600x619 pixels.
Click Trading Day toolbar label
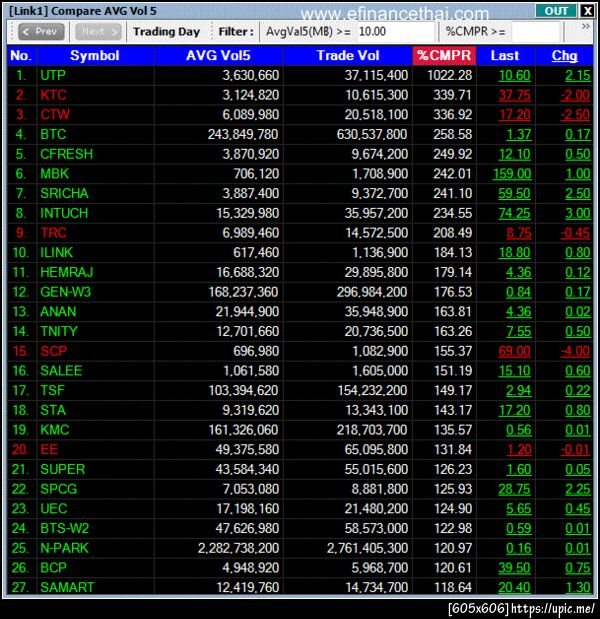coord(166,32)
